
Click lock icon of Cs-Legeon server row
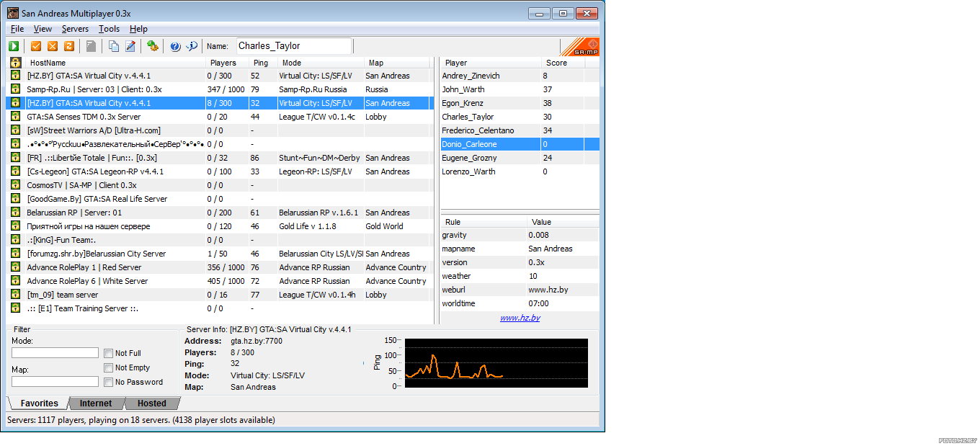point(15,171)
